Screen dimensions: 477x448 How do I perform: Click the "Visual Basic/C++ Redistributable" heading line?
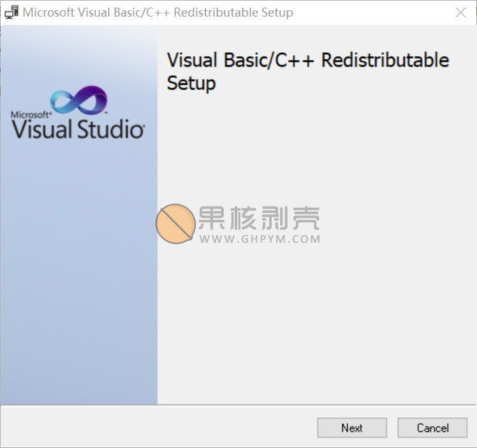(x=307, y=61)
